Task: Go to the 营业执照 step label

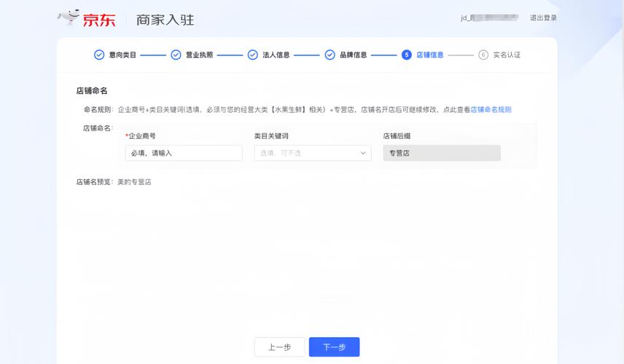Action: pos(200,55)
